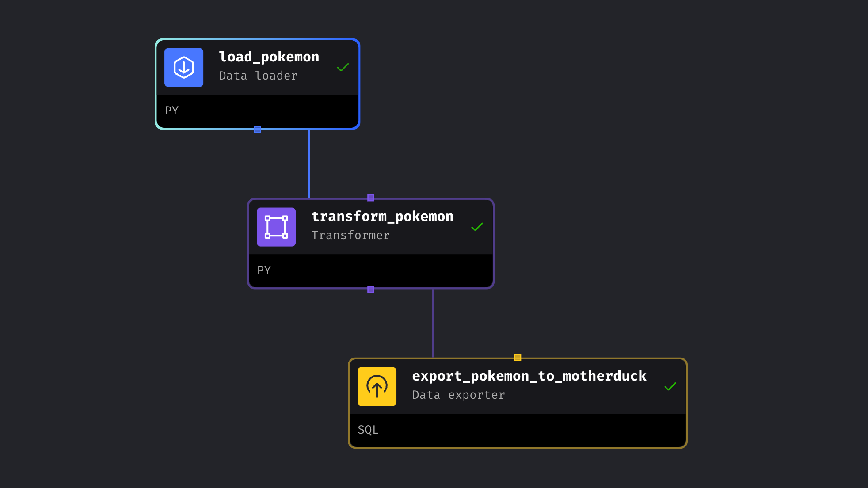
Task: Click load_pokemon green success checkmark
Action: point(343,68)
